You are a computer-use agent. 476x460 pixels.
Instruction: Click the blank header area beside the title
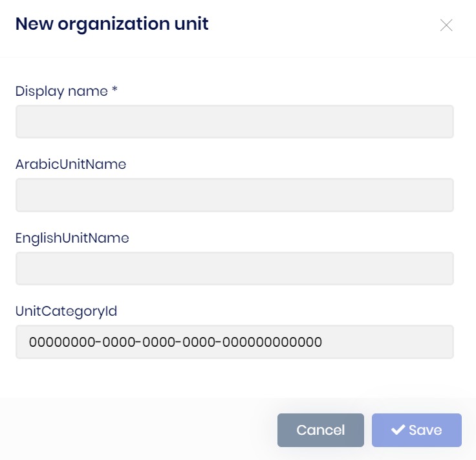click(323, 25)
